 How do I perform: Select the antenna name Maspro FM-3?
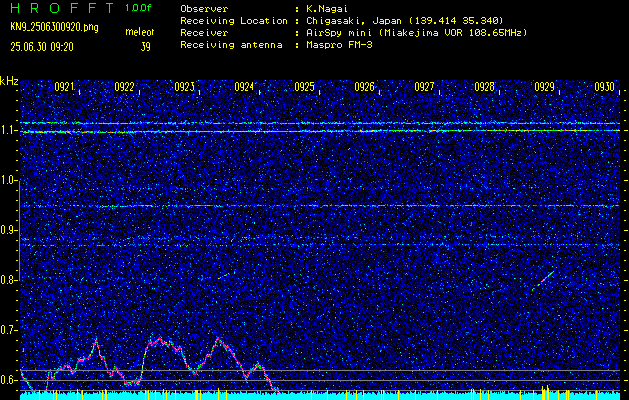point(339,45)
